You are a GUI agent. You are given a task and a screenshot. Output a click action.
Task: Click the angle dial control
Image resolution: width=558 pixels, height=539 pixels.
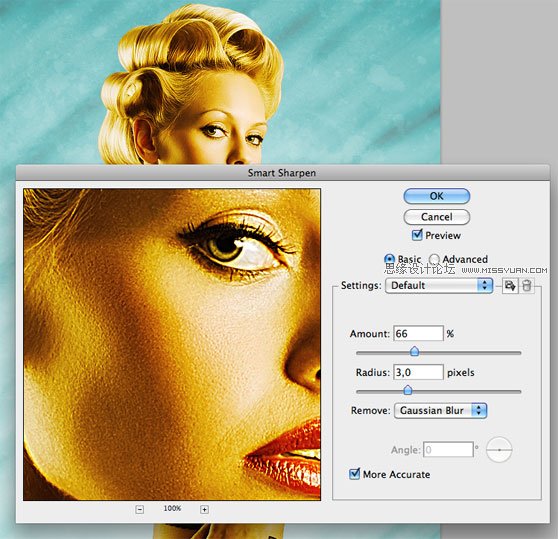point(499,450)
